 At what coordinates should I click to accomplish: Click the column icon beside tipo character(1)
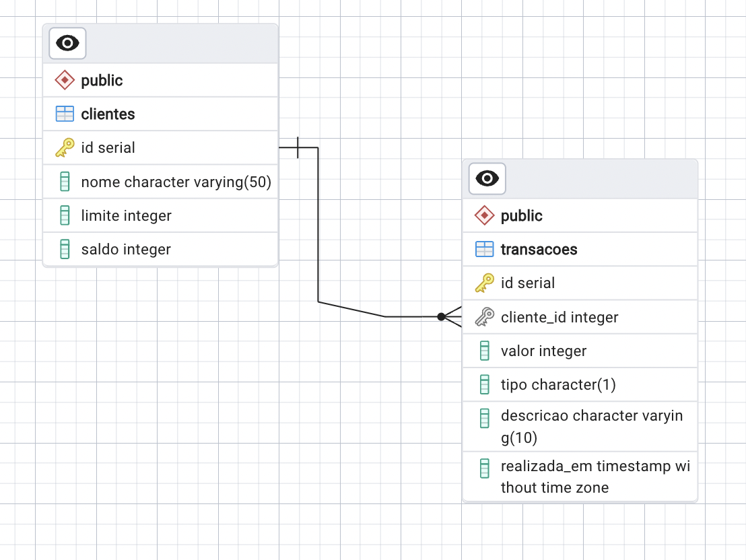click(484, 384)
